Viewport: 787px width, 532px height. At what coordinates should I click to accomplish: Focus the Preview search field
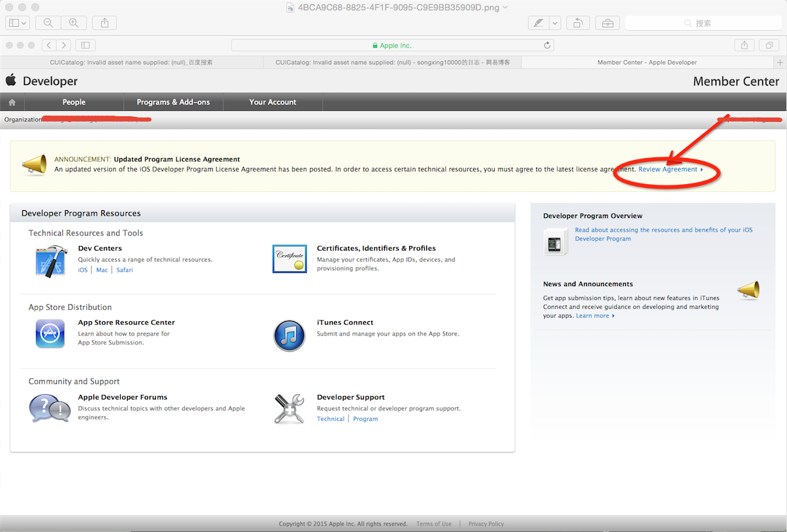(703, 23)
